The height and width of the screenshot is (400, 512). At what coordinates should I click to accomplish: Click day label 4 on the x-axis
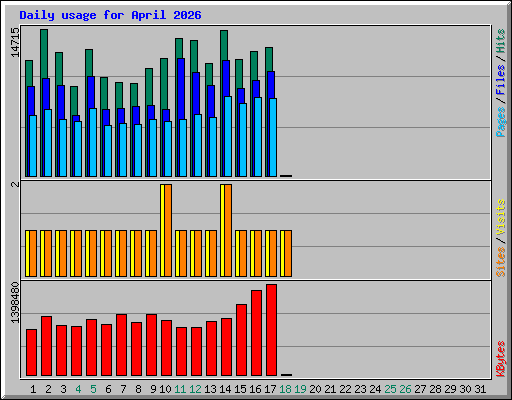point(78,389)
